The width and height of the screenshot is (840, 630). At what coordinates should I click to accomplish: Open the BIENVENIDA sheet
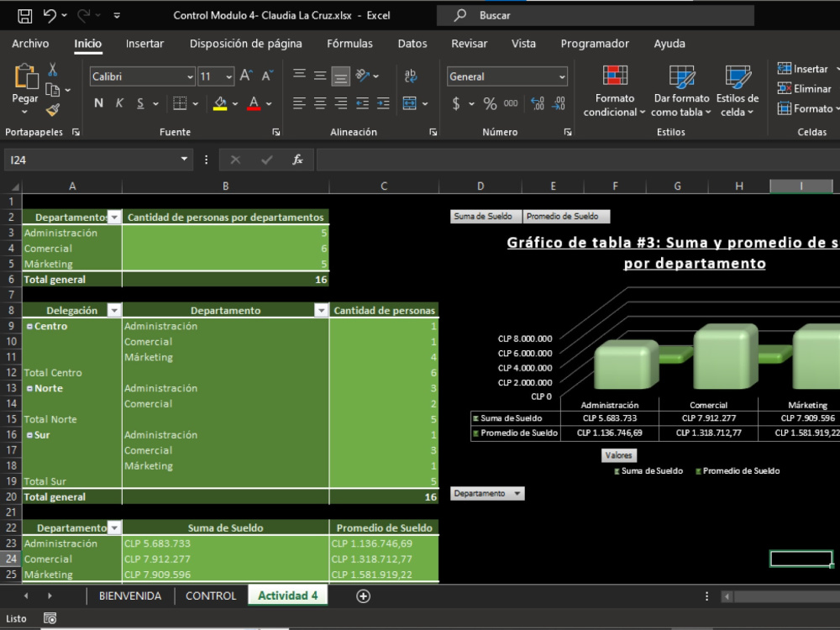(x=130, y=596)
